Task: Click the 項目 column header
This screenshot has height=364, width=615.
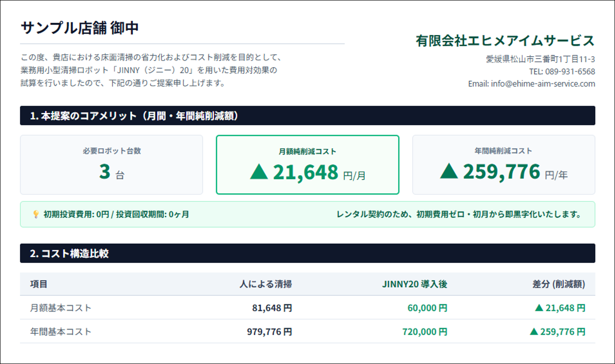Action: (x=39, y=284)
